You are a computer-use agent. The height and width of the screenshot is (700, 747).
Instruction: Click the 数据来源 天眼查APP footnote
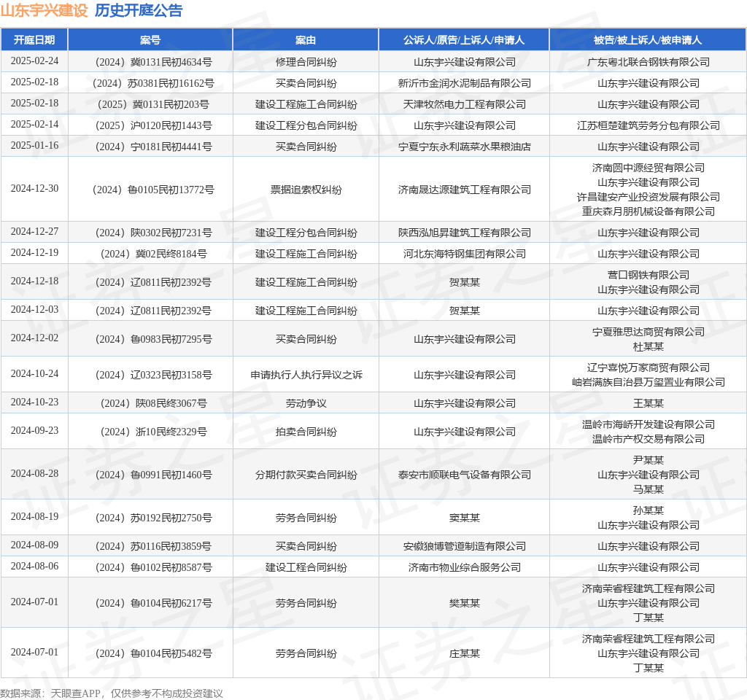[112, 693]
